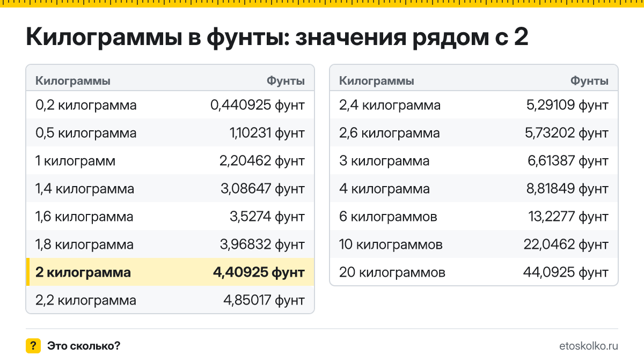The width and height of the screenshot is (644, 363).
Task: Select the '0,2 килограмма' cell
Action: [86, 105]
